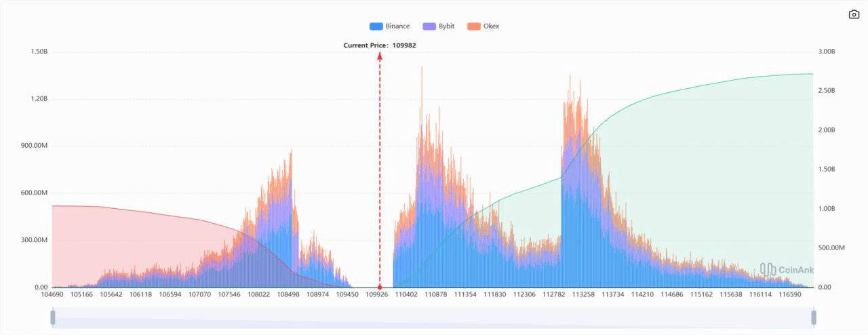
Task: Click the Okex orange legend swatch
Action: point(473,26)
